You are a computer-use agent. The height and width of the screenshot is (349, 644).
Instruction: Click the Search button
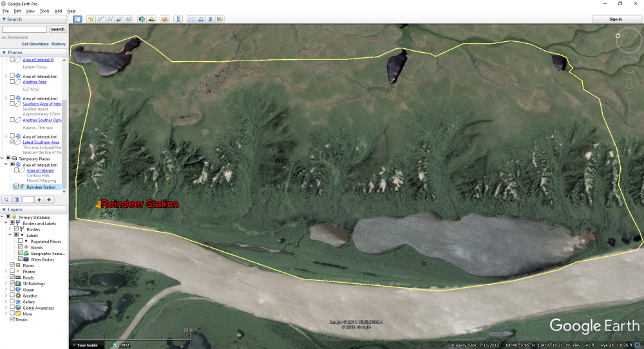(x=57, y=29)
